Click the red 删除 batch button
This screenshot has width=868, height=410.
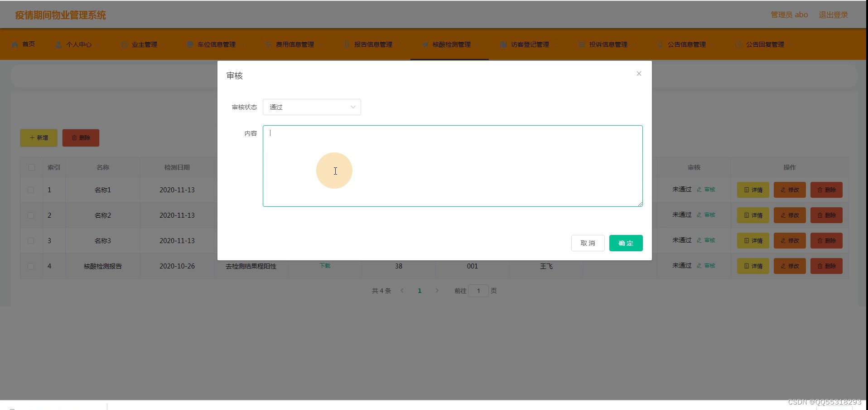[x=81, y=138]
